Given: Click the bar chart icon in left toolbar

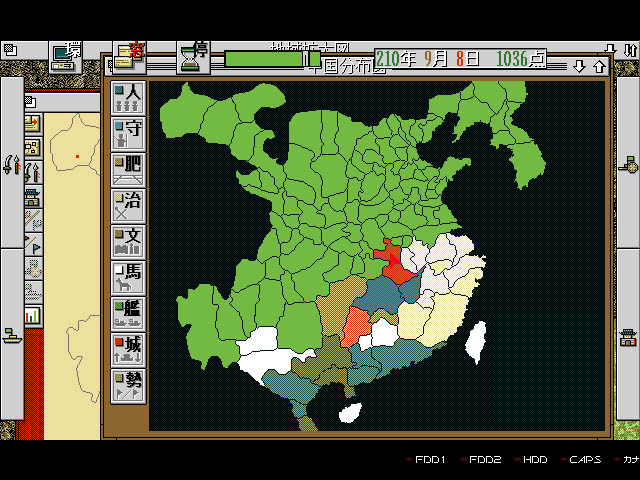Looking at the screenshot, I should click(33, 315).
